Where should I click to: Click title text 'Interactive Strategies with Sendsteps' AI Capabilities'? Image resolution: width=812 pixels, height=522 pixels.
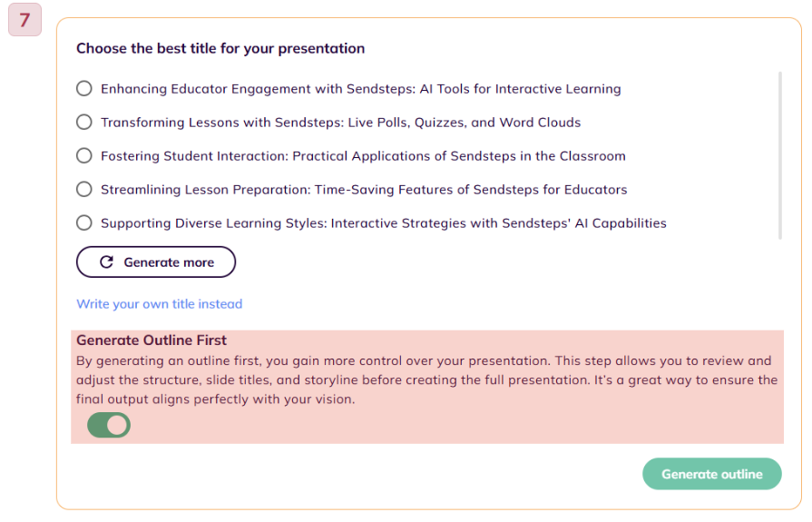pyautogui.click(x=499, y=223)
